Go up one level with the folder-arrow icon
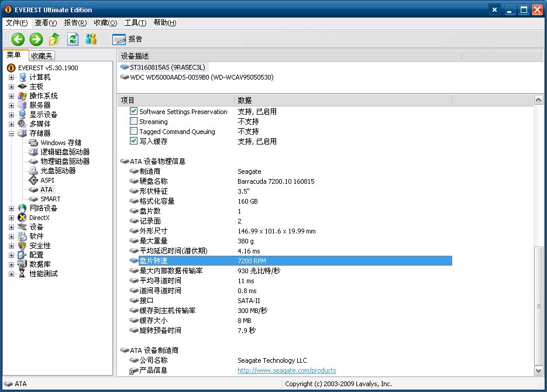This screenshot has width=547, height=392. coord(54,39)
